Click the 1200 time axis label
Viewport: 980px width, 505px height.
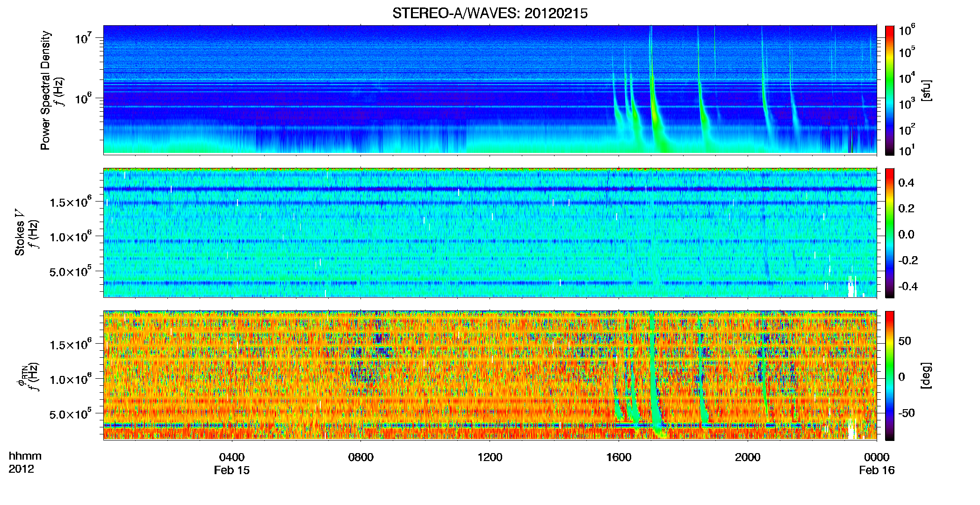(490, 457)
